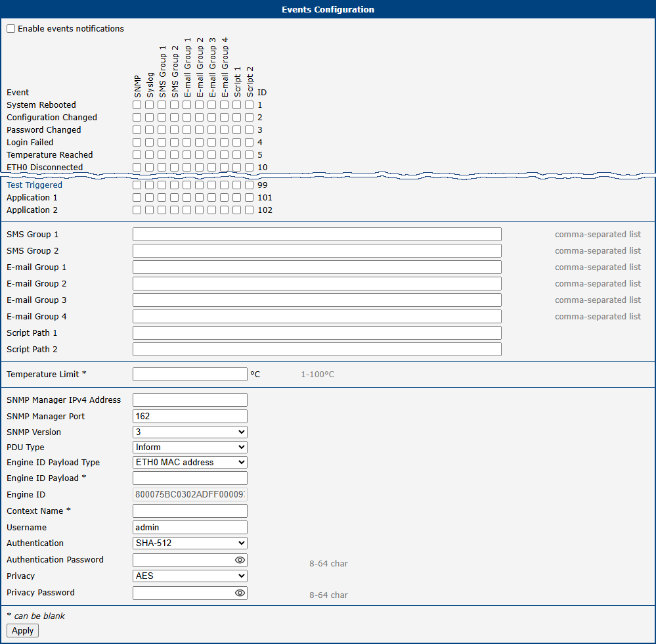Focus the Username field containing admin
656x644 pixels.
coord(190,527)
